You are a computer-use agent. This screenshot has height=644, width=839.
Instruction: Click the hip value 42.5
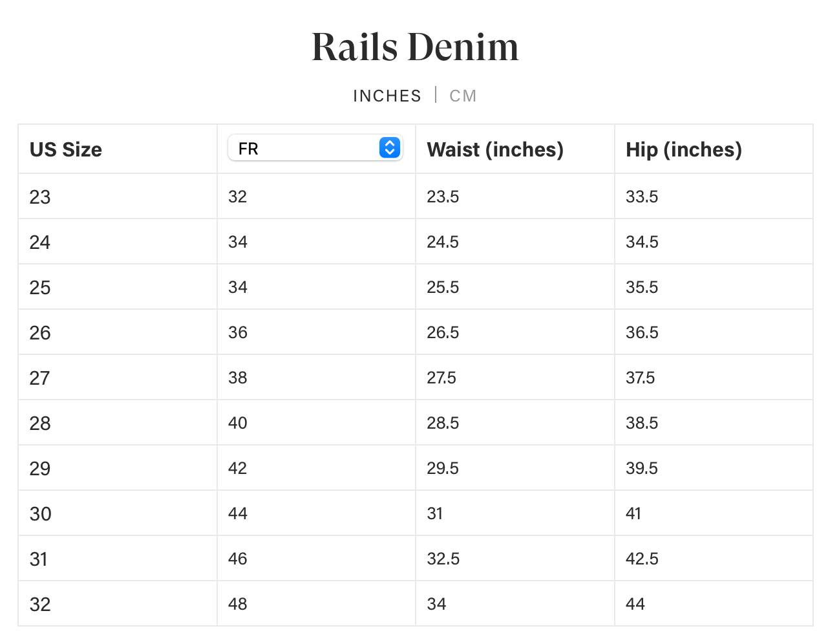642,559
